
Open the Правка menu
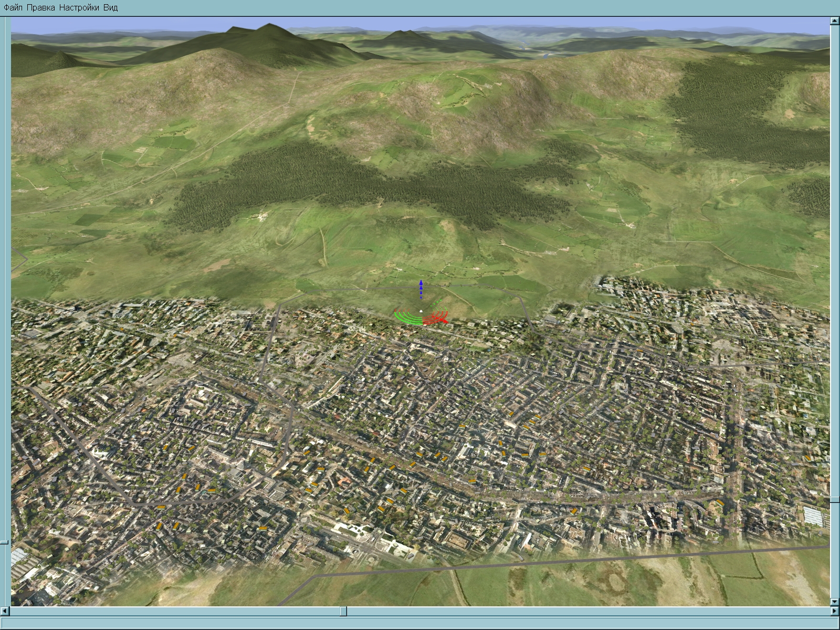pyautogui.click(x=41, y=8)
